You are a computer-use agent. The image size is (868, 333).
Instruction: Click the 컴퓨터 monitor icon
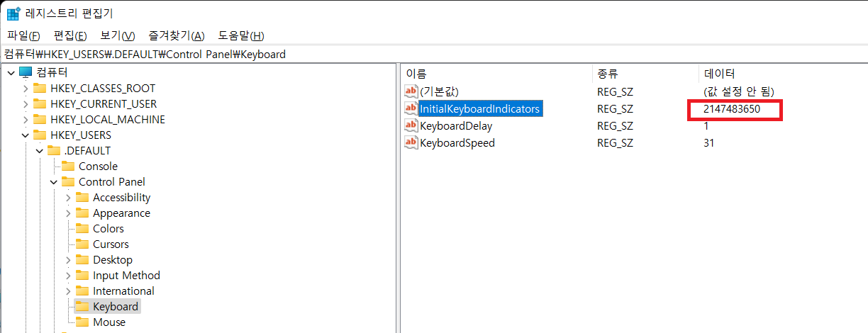click(x=26, y=72)
